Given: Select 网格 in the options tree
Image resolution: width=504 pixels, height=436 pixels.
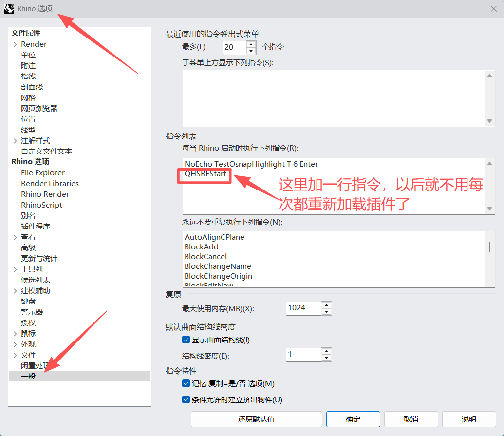Looking at the screenshot, I should point(28,98).
